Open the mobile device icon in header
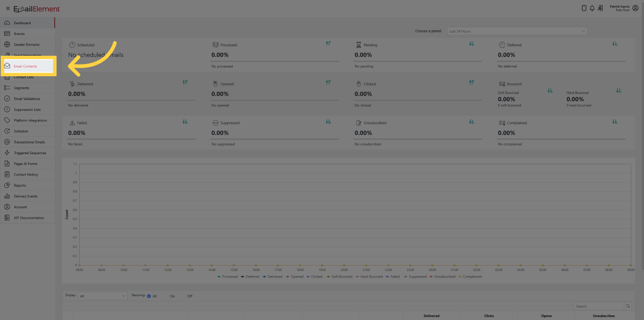644x320 pixels. point(584,8)
